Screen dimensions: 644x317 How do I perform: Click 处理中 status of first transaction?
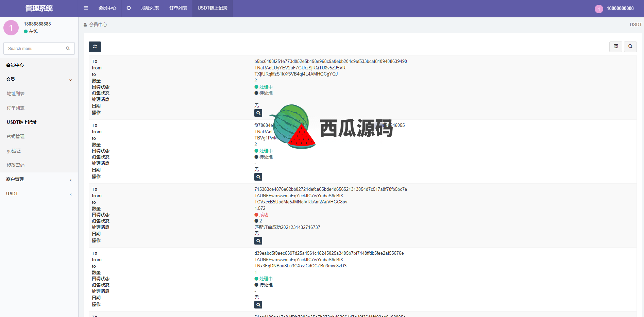point(264,87)
